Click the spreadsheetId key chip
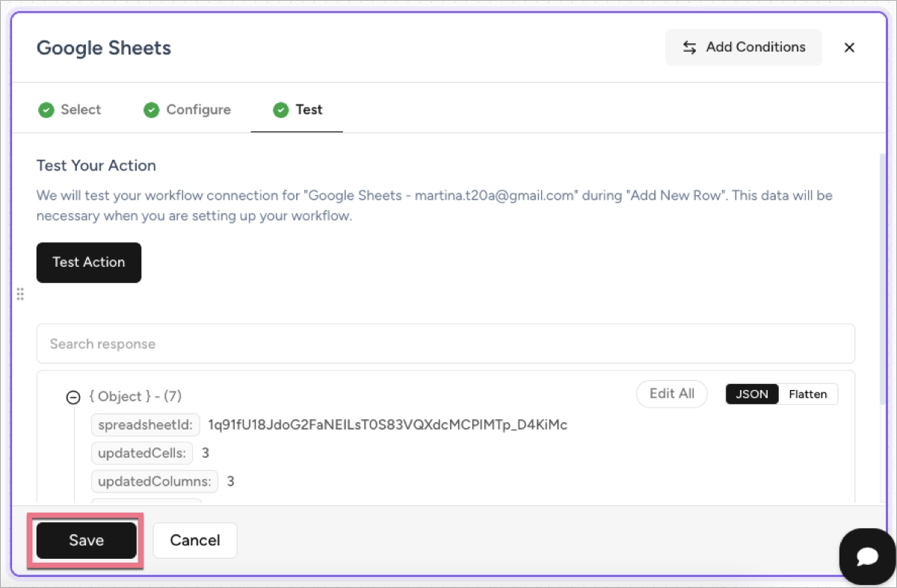This screenshot has width=897, height=588. 145,424
